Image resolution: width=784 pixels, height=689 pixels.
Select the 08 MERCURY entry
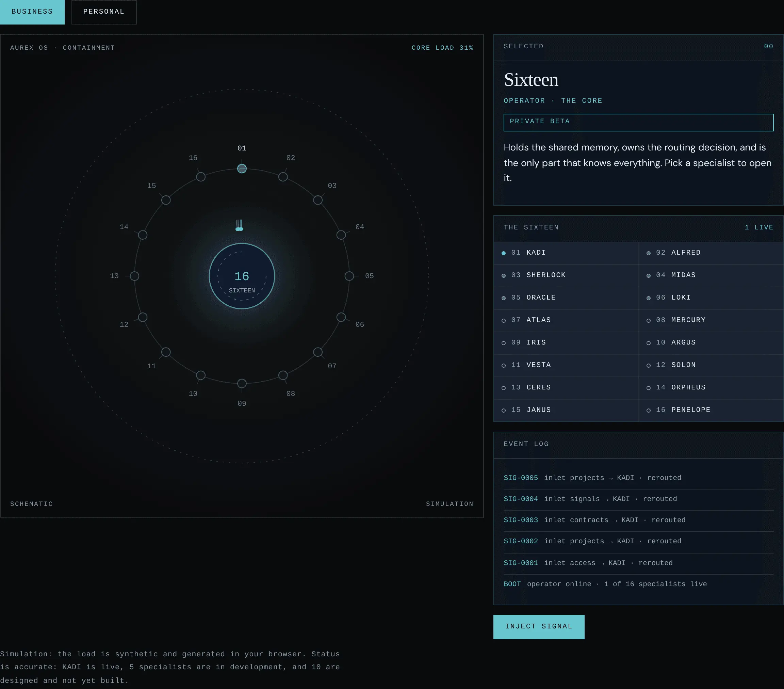[711, 320]
